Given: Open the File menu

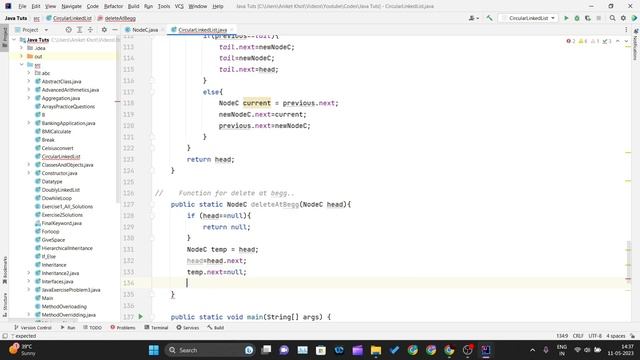Looking at the screenshot, I should (22, 6).
